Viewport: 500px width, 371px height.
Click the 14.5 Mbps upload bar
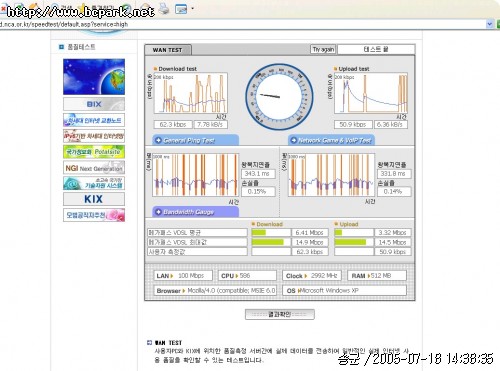pyautogui.click(x=354, y=242)
